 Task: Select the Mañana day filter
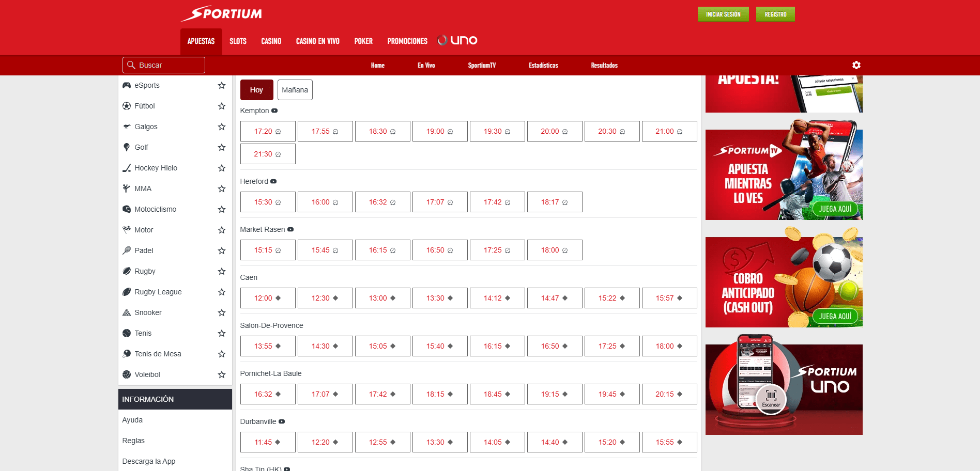[295, 90]
